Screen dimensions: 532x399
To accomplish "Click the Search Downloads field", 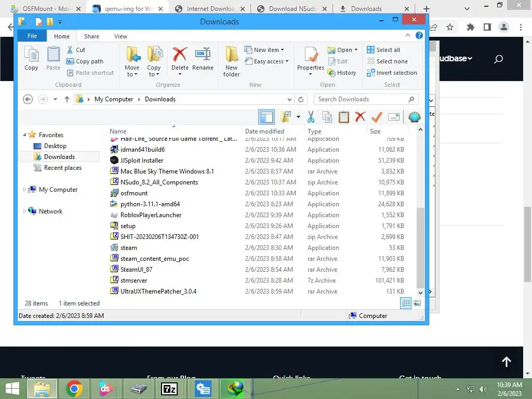I will 366,99.
